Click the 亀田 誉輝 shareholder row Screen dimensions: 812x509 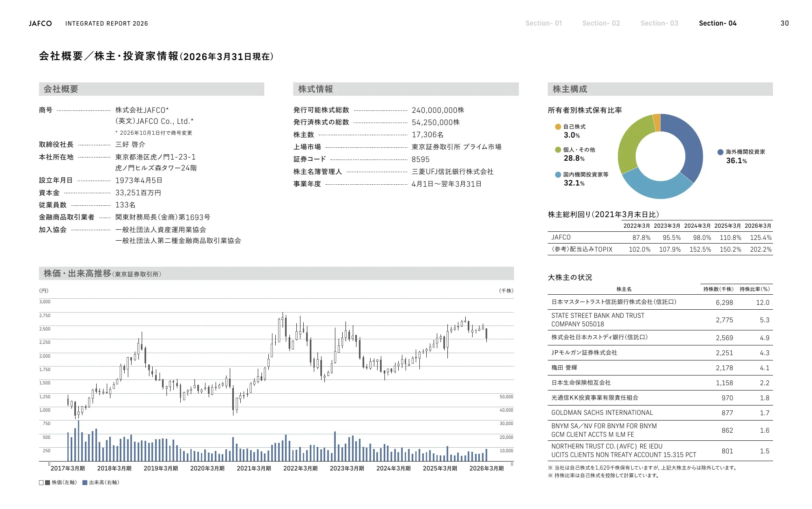660,368
